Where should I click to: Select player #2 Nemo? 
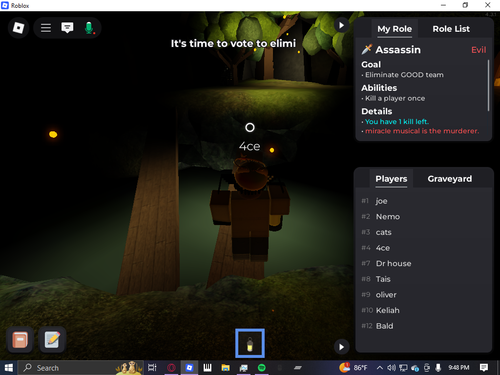click(423, 217)
